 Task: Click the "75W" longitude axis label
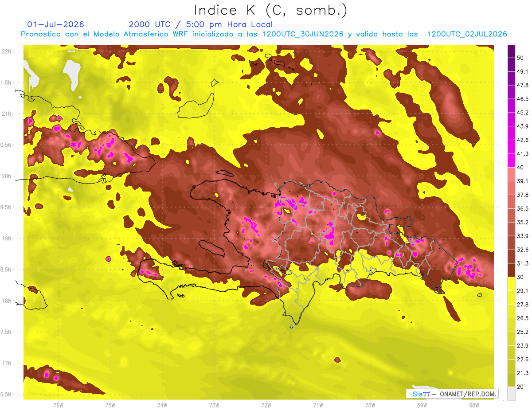[110, 405]
